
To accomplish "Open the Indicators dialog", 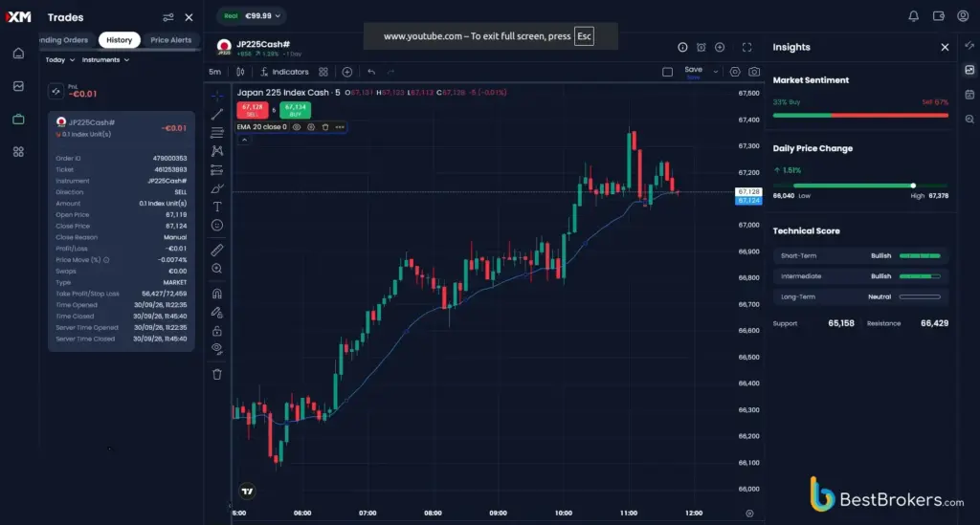I will coord(284,72).
